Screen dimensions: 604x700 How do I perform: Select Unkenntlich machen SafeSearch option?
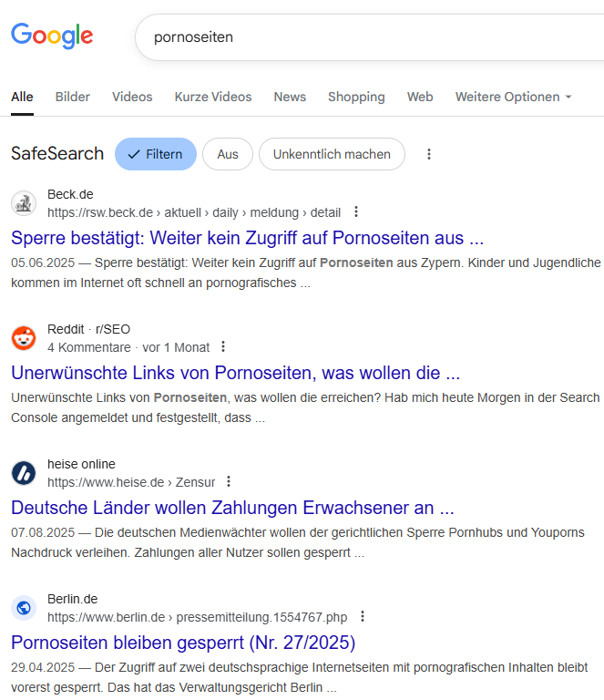click(332, 154)
